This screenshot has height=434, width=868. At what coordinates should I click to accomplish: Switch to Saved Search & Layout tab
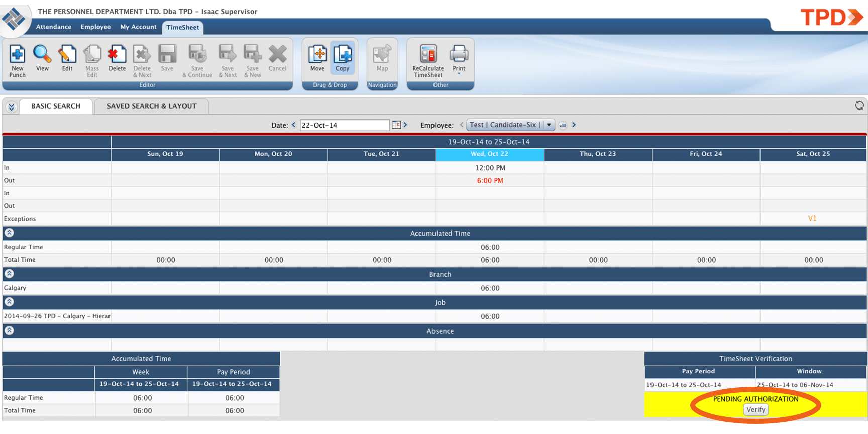point(152,106)
